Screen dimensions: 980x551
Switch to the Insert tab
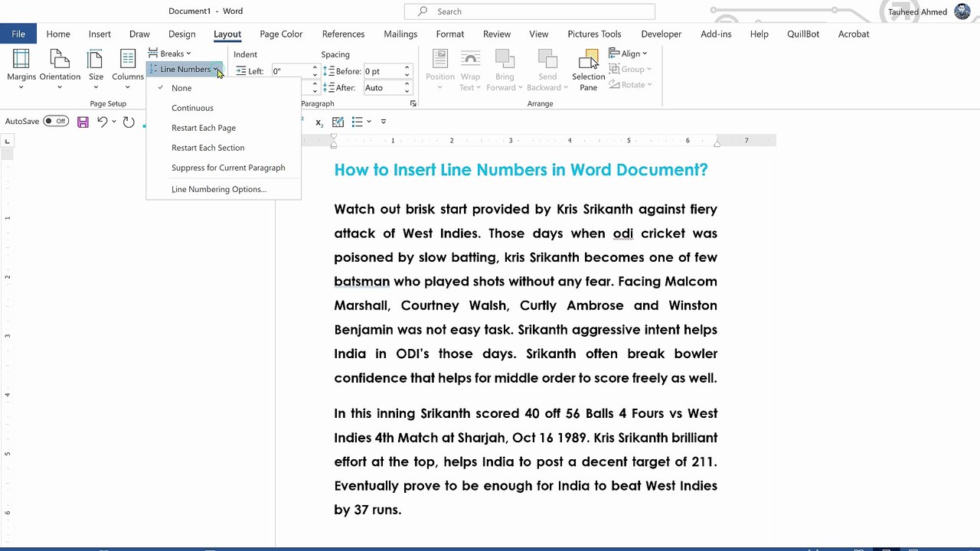pyautogui.click(x=100, y=34)
